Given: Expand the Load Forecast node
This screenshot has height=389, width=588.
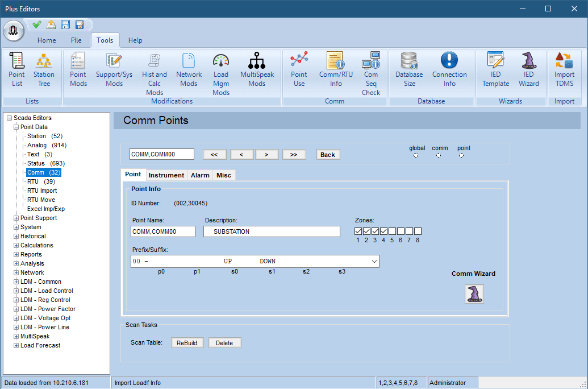Looking at the screenshot, I should tap(16, 345).
